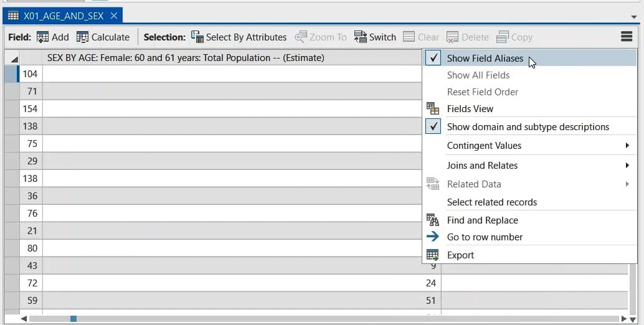Open the Calculate field tool

82,37
